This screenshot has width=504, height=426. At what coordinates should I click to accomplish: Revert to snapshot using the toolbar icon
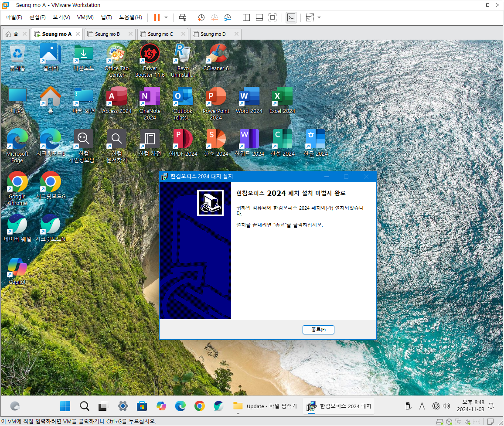(215, 17)
